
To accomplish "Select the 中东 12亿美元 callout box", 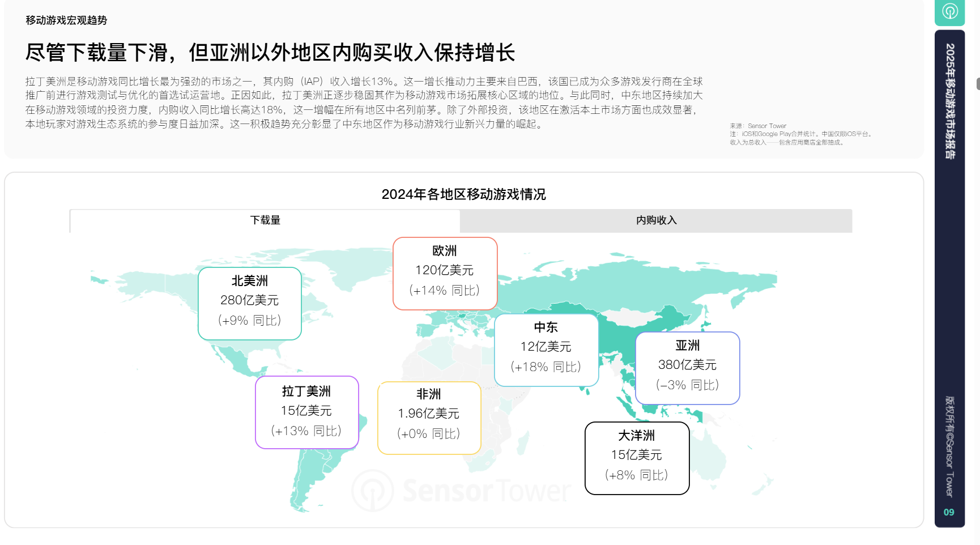I will (x=546, y=350).
